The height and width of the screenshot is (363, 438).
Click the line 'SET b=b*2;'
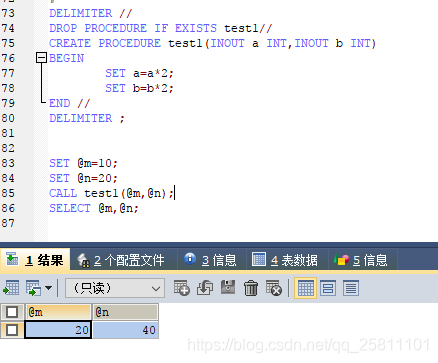pyautogui.click(x=139, y=88)
